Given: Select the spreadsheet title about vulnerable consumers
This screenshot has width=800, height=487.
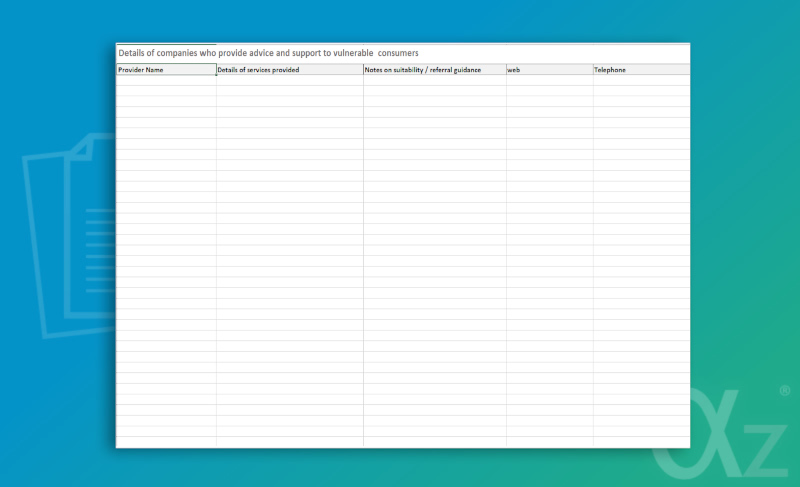Looking at the screenshot, I should click(268, 53).
